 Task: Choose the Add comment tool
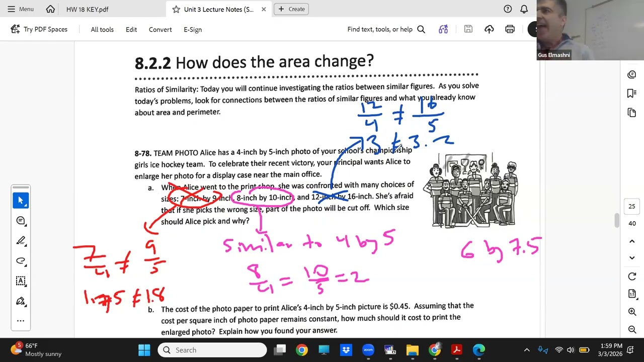[x=21, y=220]
